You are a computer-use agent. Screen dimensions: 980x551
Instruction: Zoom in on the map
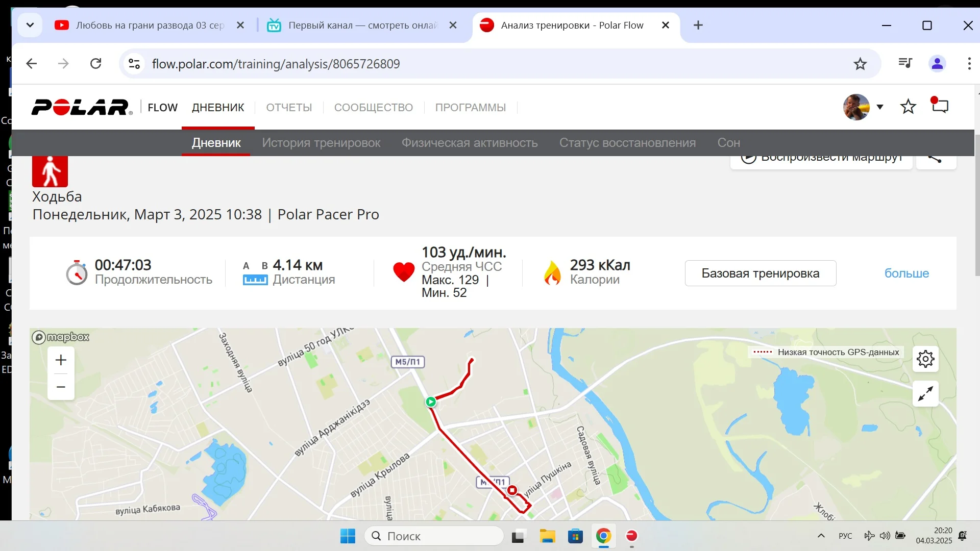click(61, 360)
